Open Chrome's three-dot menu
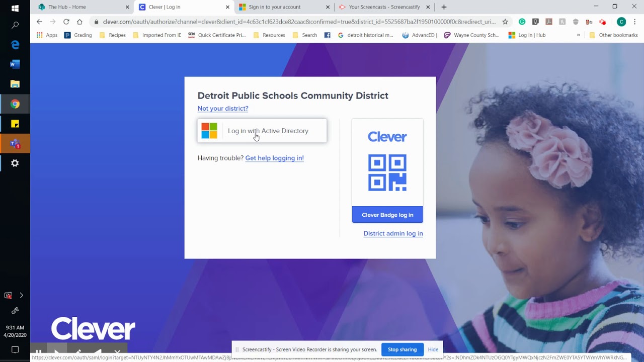This screenshot has width=644, height=362. [x=635, y=22]
